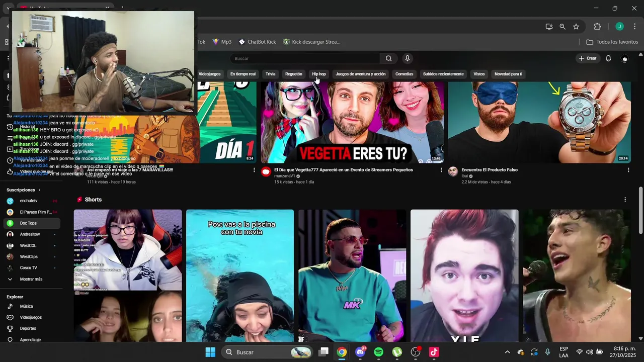
Task: Open options menu for Encuentra El Producto Falso
Action: point(628,170)
